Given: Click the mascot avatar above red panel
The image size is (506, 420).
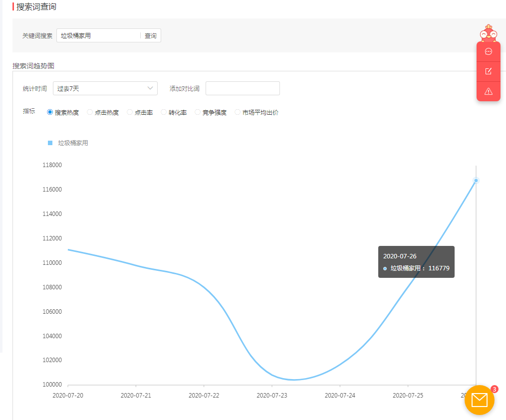Looking at the screenshot, I should [x=488, y=33].
